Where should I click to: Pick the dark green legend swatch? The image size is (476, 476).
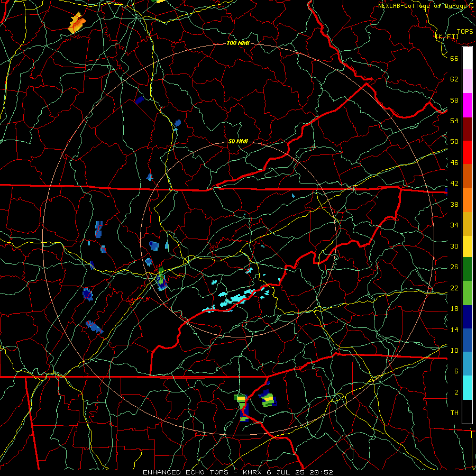(x=467, y=269)
